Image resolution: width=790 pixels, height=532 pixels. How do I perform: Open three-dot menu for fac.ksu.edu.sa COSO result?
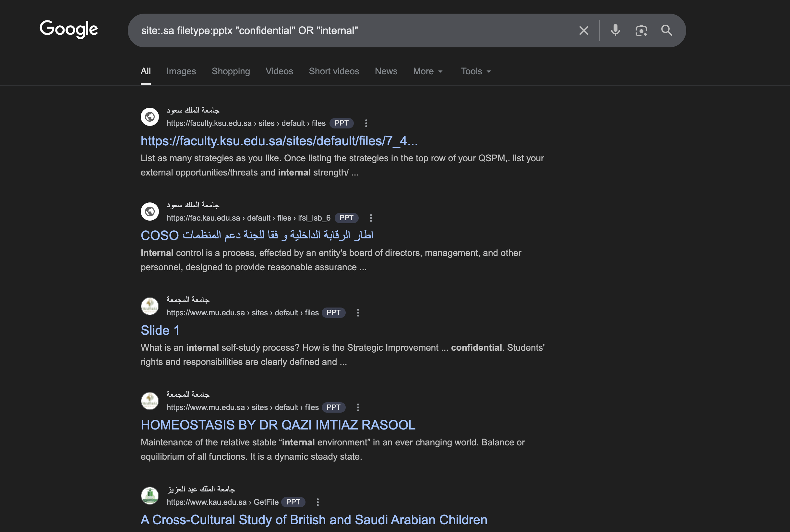click(371, 218)
